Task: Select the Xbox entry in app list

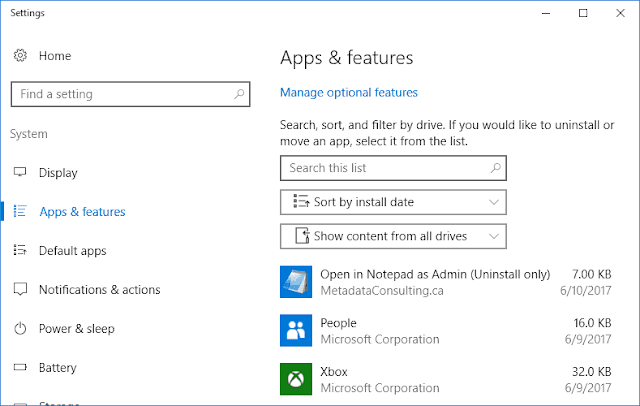Action: 450,378
